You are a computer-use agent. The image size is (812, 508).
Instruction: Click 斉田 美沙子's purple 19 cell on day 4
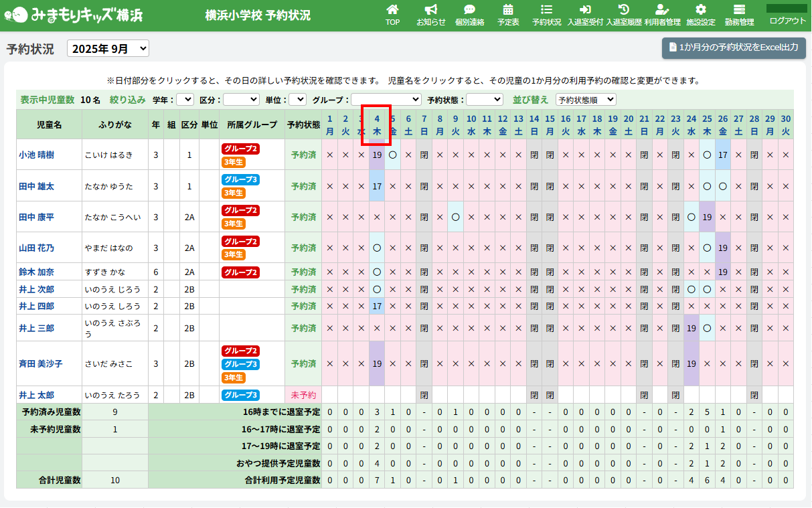tap(377, 363)
